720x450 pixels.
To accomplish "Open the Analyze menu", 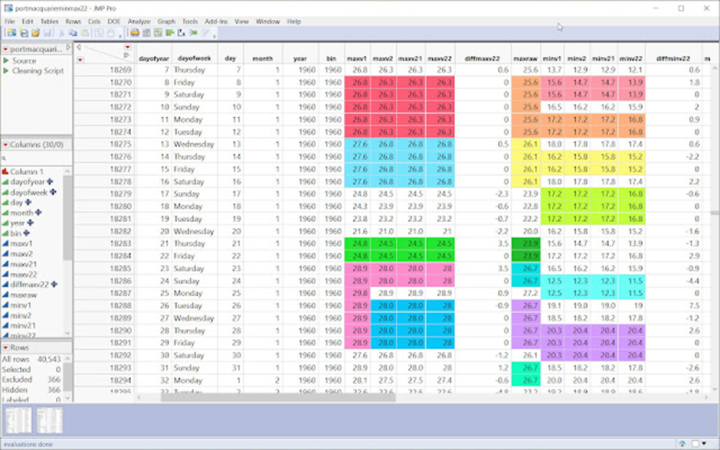I will [x=139, y=21].
